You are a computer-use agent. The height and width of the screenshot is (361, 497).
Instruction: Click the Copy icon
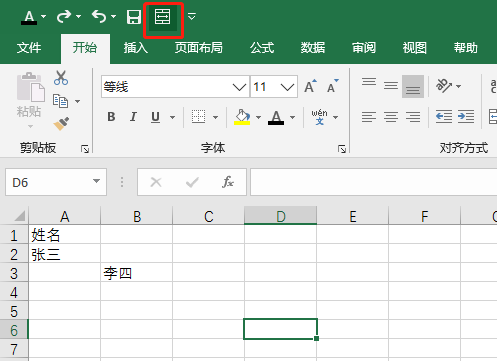tap(60, 101)
